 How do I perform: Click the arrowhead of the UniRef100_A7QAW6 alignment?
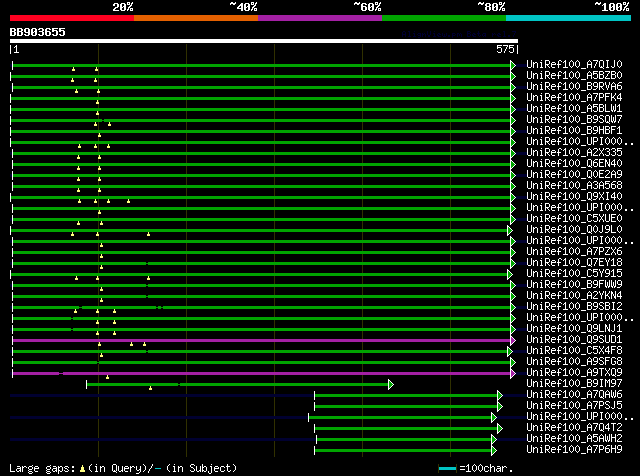click(498, 395)
